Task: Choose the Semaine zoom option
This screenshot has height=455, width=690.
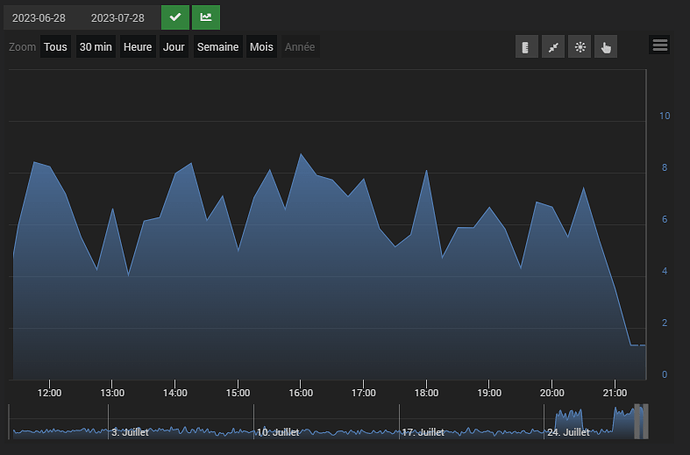Action: click(217, 47)
